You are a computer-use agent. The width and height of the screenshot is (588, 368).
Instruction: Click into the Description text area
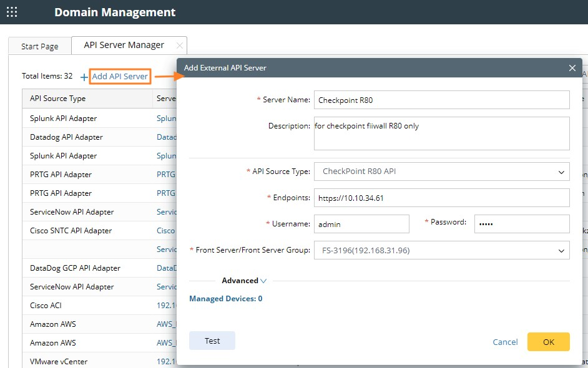(x=441, y=133)
